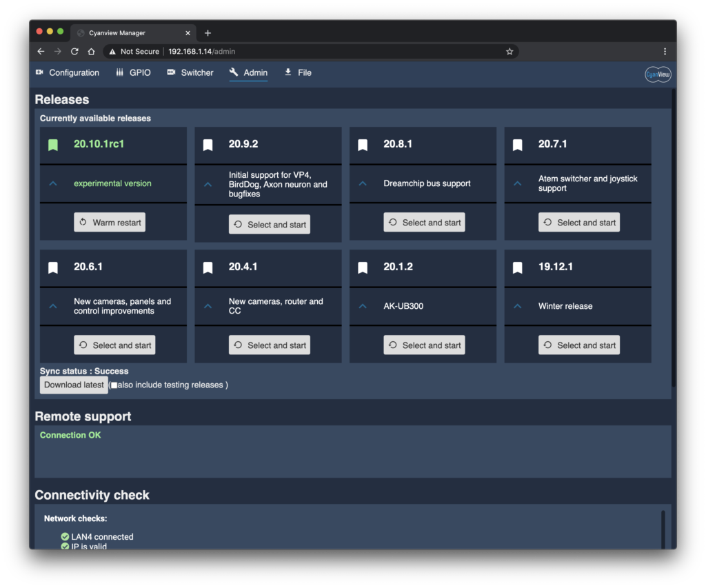The width and height of the screenshot is (706, 588).
Task: Click the Remote support heading
Action: pos(83,416)
